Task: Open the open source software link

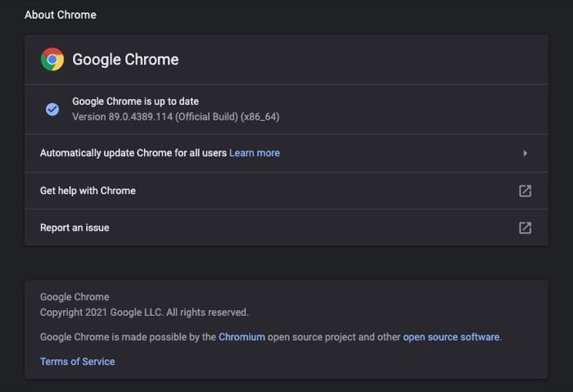Action: (451, 337)
